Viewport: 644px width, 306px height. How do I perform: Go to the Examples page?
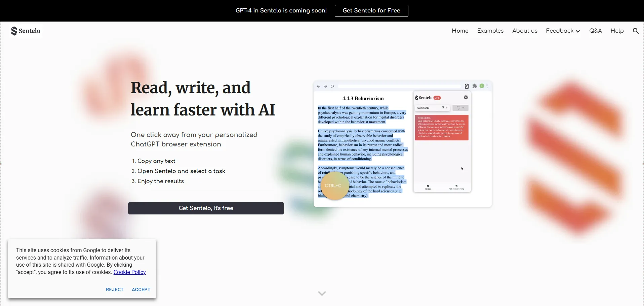click(490, 31)
